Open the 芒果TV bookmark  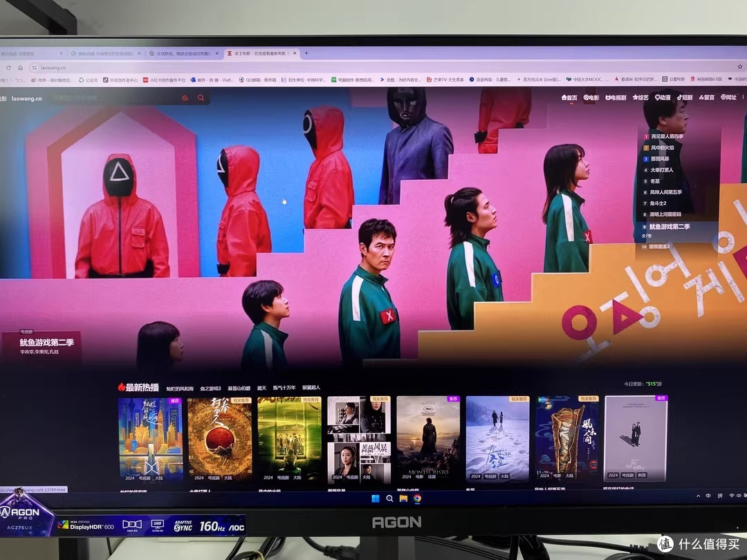pos(445,80)
